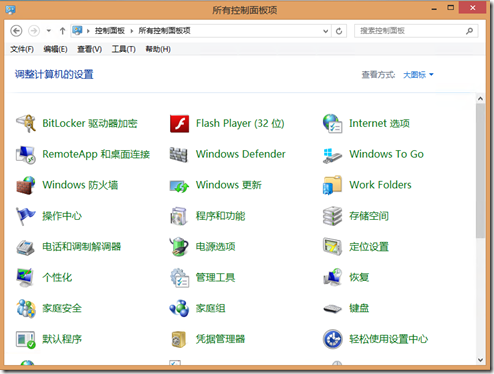Click the scrollbar up arrow
Screen dimensions: 494x374
[480, 99]
